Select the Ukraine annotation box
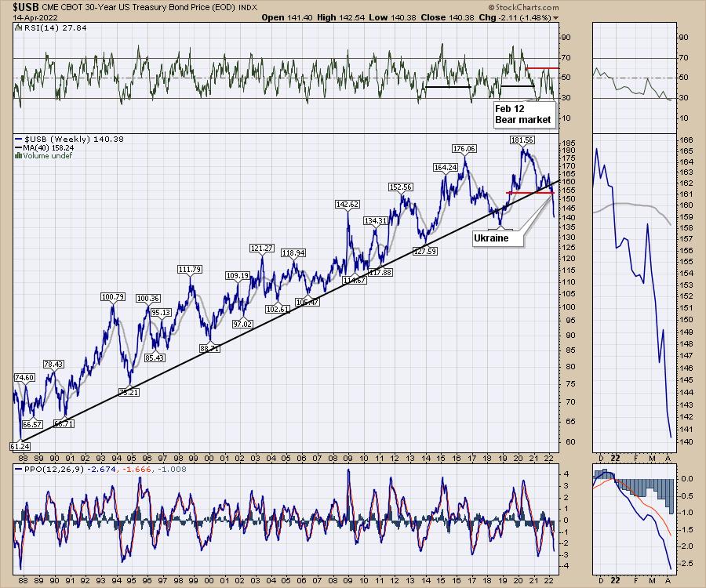 click(490, 238)
